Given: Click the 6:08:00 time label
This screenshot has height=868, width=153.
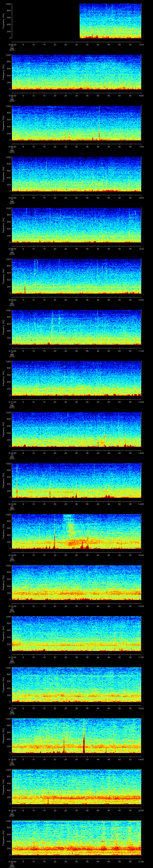Looking at the screenshot, I should [x=12, y=249].
